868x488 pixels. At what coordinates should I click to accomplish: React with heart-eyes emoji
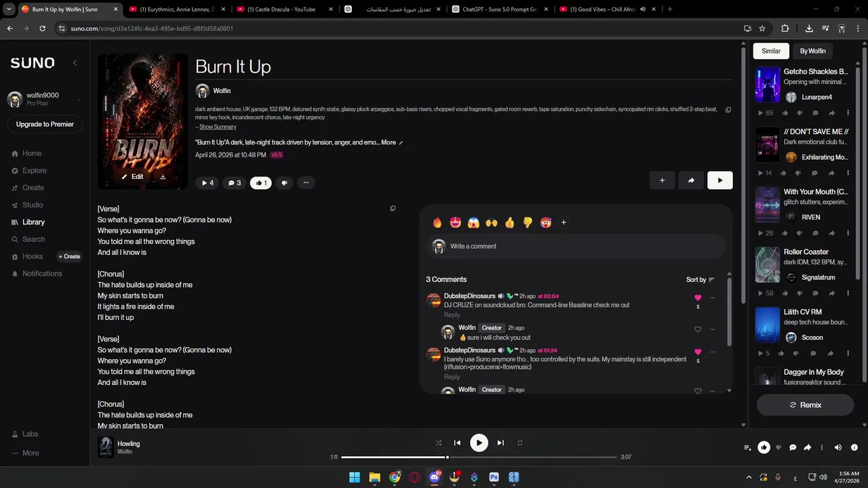pos(456,222)
